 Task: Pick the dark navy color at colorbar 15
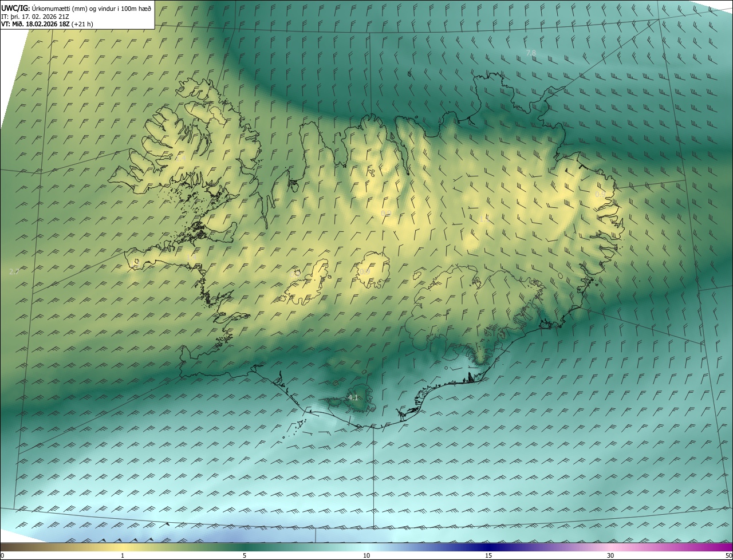coord(488,547)
